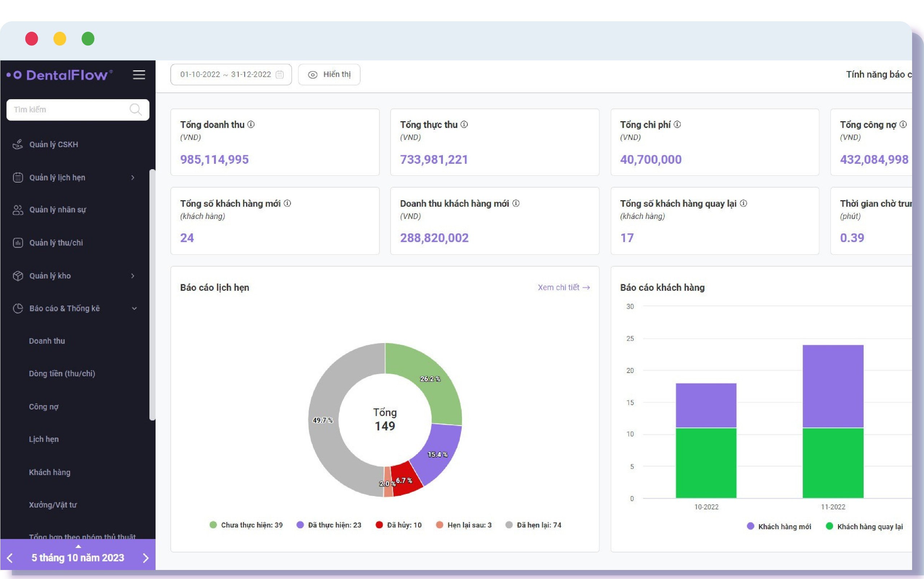Expand the Quản lý kho submenu

pyautogui.click(x=132, y=276)
